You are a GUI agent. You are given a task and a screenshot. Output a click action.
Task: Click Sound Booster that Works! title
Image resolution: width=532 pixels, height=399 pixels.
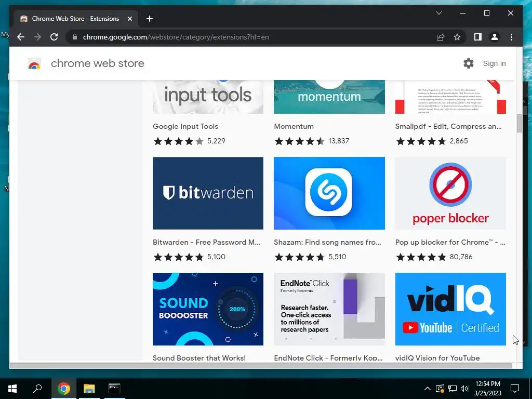[x=199, y=357]
